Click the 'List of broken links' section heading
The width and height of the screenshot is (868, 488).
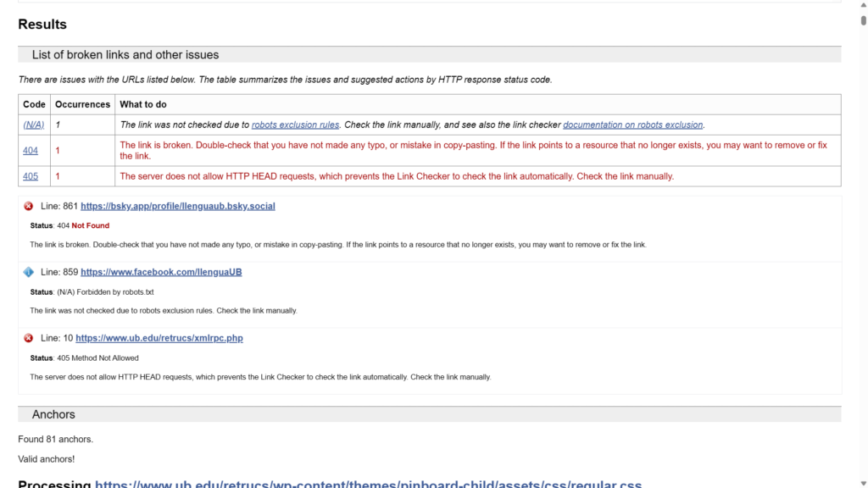[125, 54]
